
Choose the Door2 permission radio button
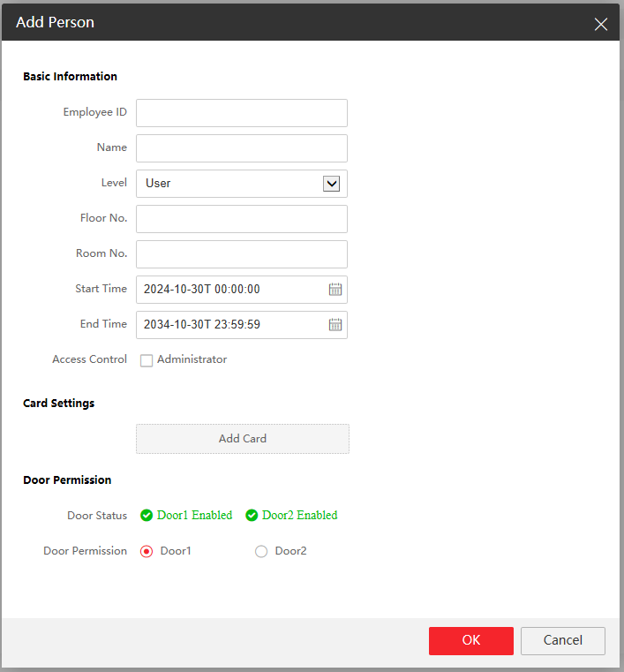tap(261, 551)
